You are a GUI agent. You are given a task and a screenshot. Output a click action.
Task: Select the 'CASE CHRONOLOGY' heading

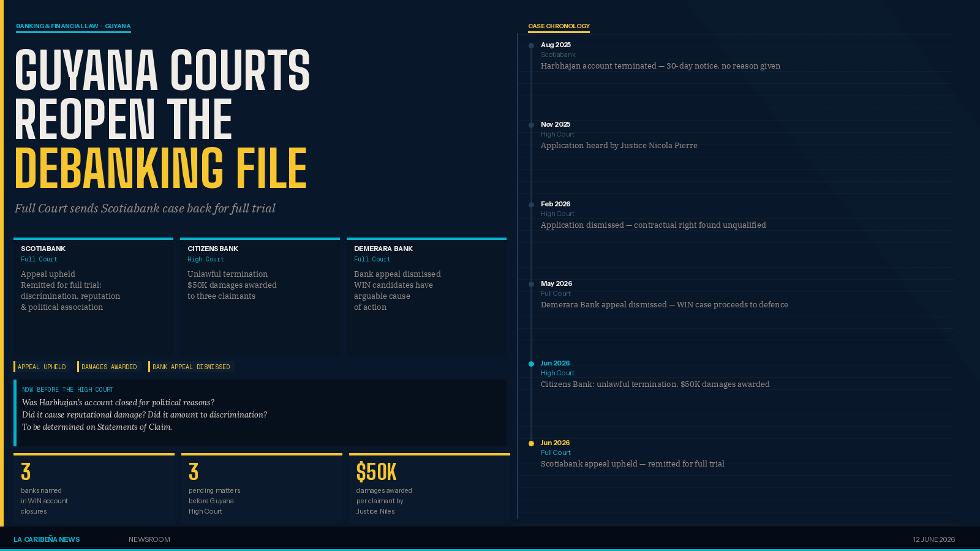(559, 26)
